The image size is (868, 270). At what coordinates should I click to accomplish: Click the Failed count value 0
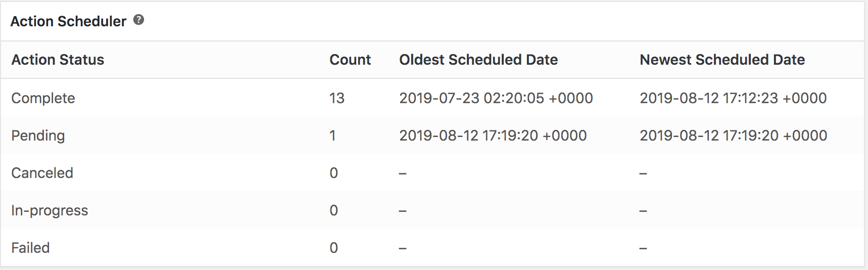pyautogui.click(x=333, y=248)
